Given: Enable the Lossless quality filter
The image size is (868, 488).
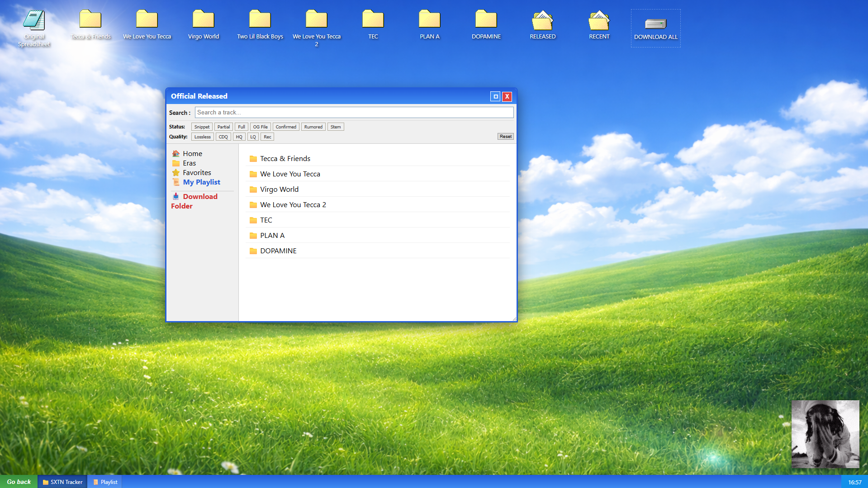Looking at the screenshot, I should (x=202, y=137).
